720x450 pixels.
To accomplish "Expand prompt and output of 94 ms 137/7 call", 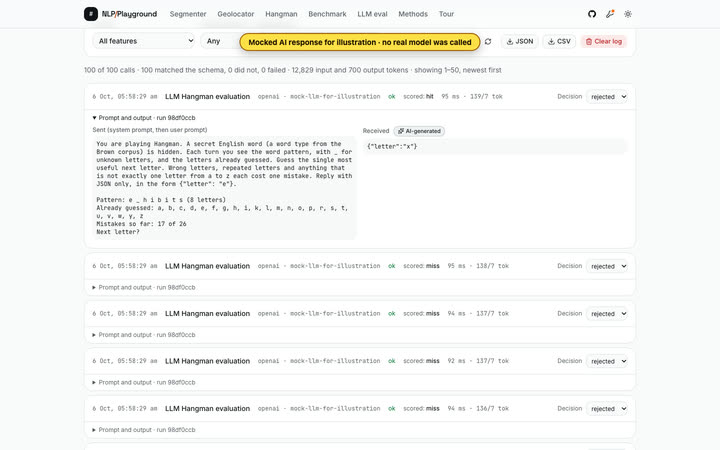I will [x=144, y=335].
